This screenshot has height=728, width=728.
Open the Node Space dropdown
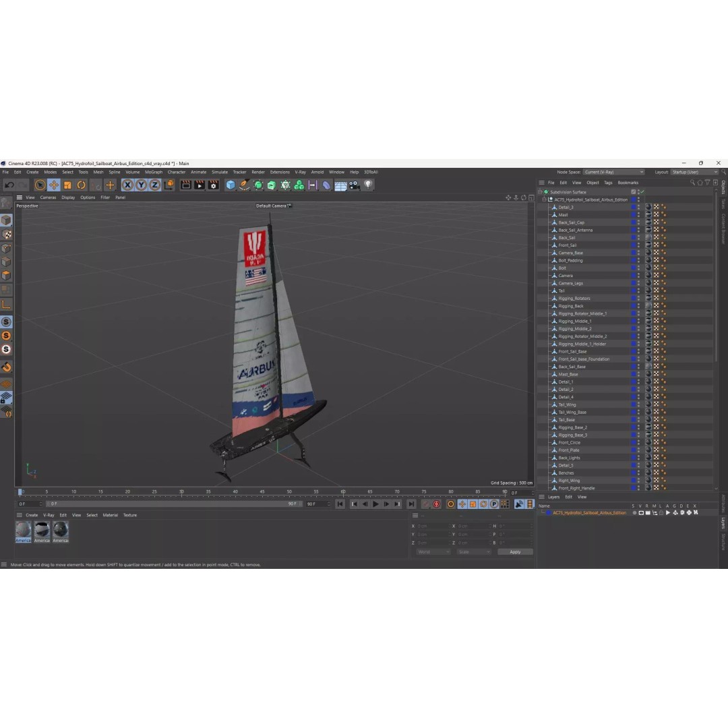[614, 172]
